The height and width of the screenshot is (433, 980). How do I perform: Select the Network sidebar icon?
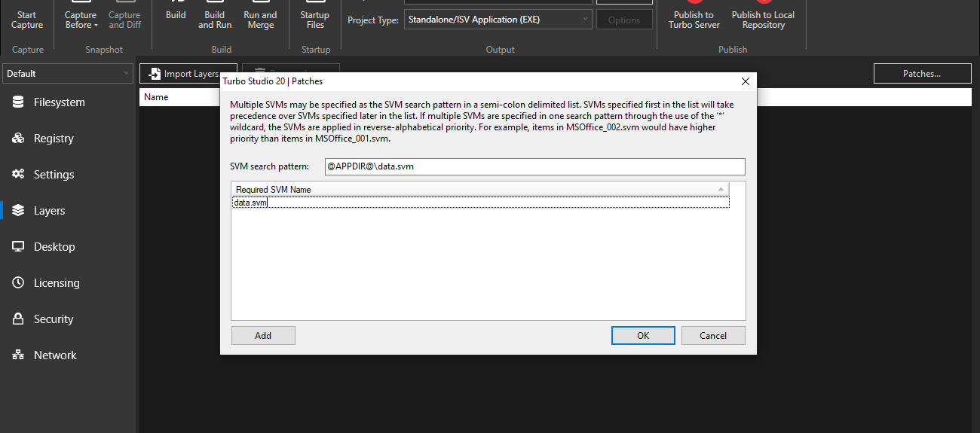18,355
